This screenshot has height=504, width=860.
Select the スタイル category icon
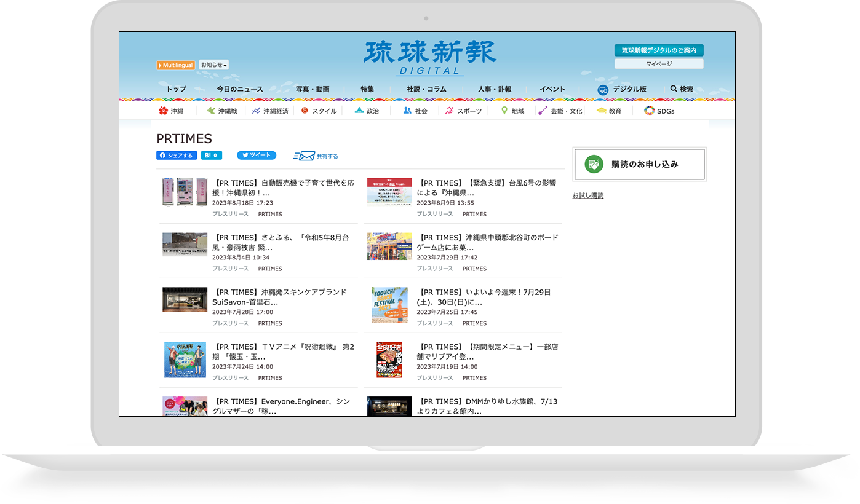pyautogui.click(x=305, y=111)
